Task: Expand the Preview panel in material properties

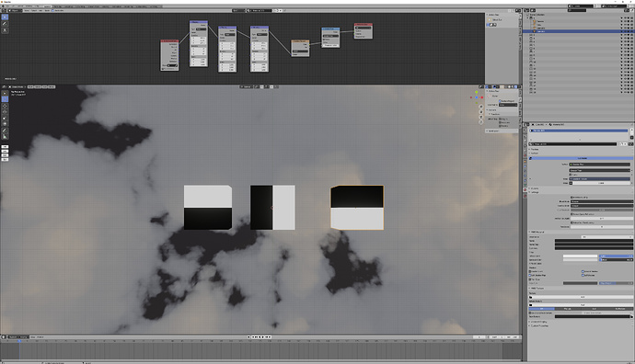Action: point(530,149)
